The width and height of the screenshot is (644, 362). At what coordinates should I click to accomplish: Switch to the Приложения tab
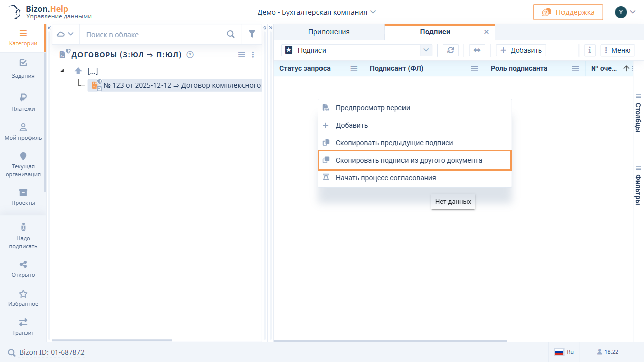(329, 32)
